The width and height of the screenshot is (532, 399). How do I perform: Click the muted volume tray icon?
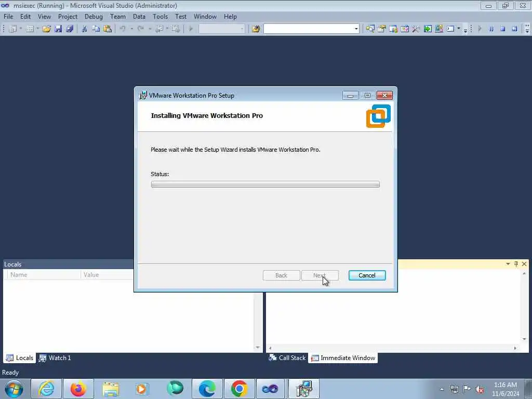480,390
